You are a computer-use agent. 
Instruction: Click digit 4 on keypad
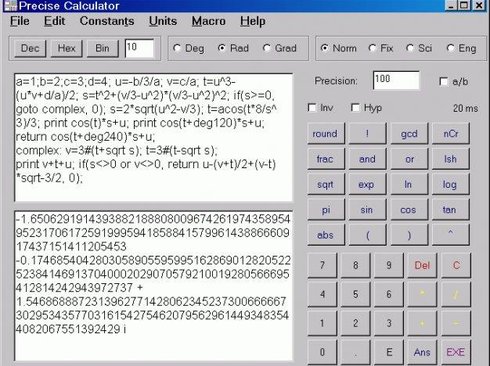[322, 294]
